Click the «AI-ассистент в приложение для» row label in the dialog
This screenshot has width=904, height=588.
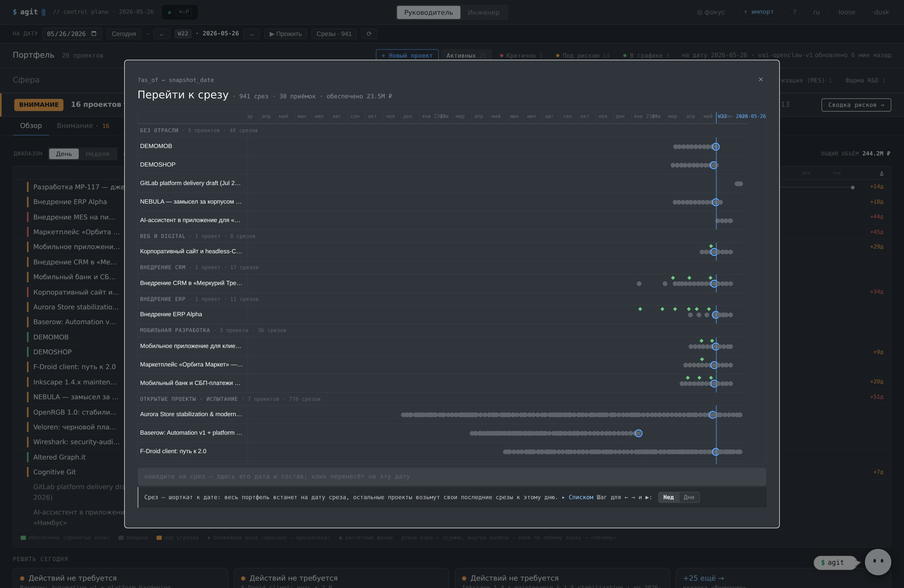(190, 220)
